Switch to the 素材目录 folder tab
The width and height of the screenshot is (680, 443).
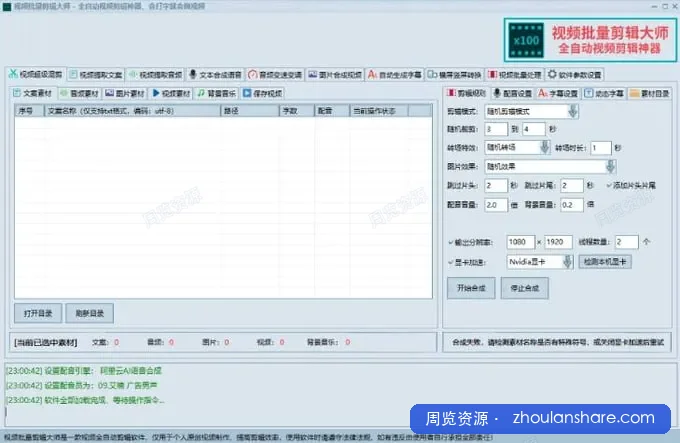tap(649, 93)
